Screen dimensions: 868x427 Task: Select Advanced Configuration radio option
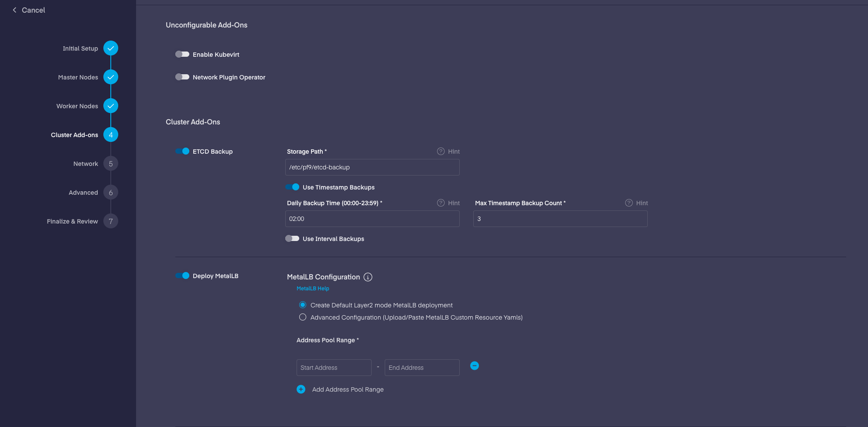coord(303,317)
